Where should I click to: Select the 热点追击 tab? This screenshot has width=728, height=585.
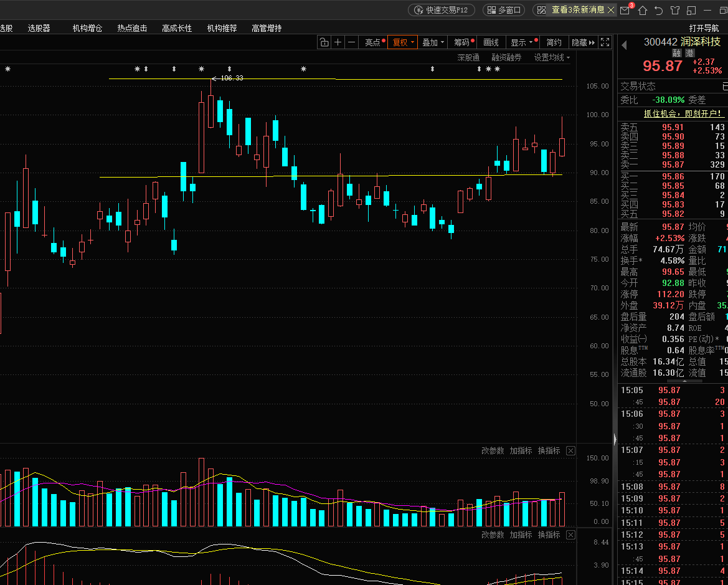(x=132, y=28)
